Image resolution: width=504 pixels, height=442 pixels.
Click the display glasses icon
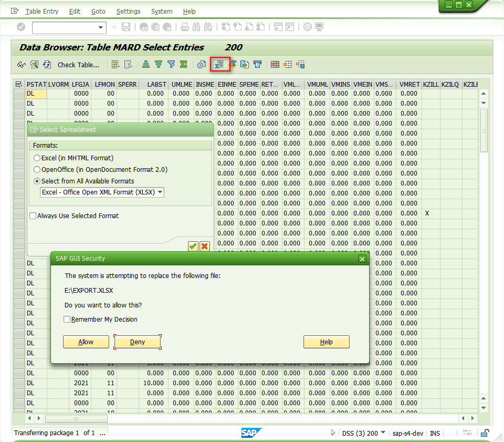point(22,65)
